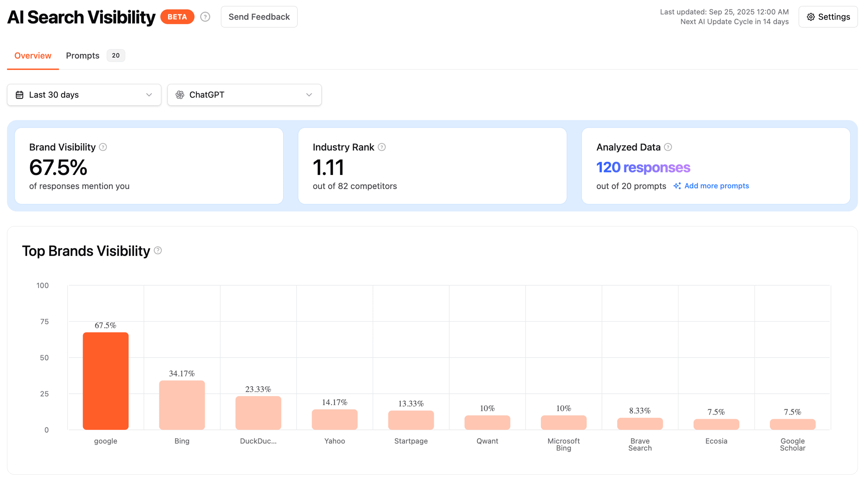Click Analyzed Data info icon

(x=668, y=147)
